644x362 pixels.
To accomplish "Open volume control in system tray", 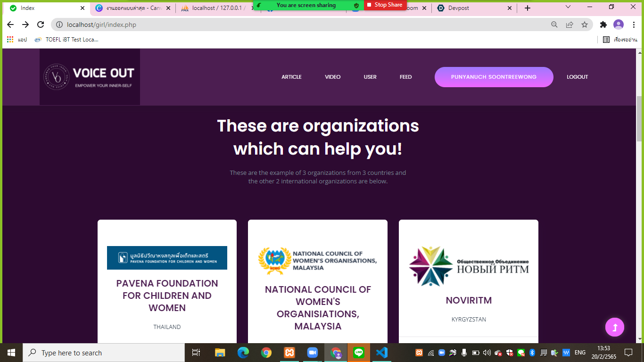I will click(487, 353).
